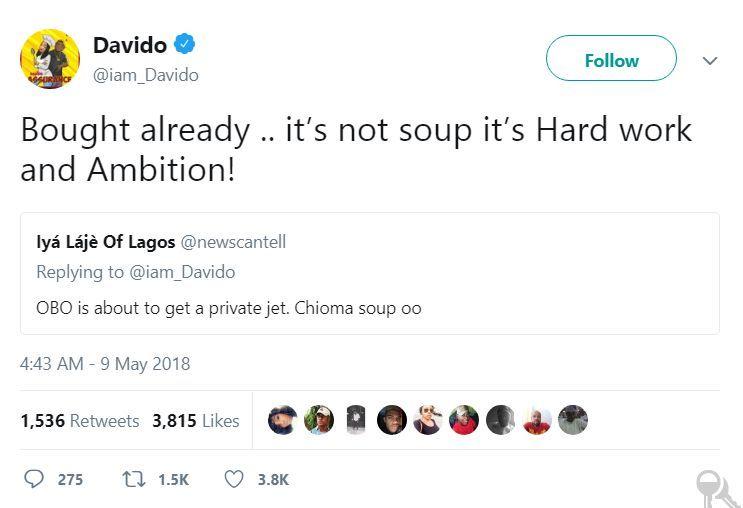Open the @newscantell quoted author handle
This screenshot has height=508, width=743.
tap(232, 242)
